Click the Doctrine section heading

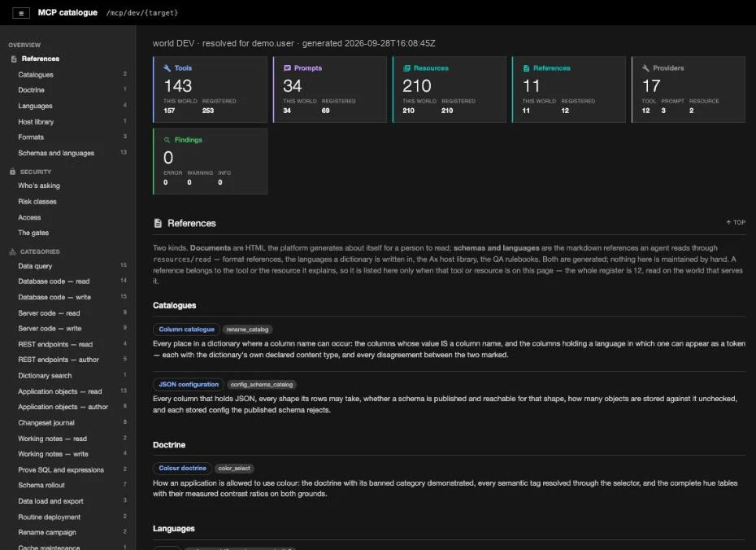pyautogui.click(x=169, y=445)
